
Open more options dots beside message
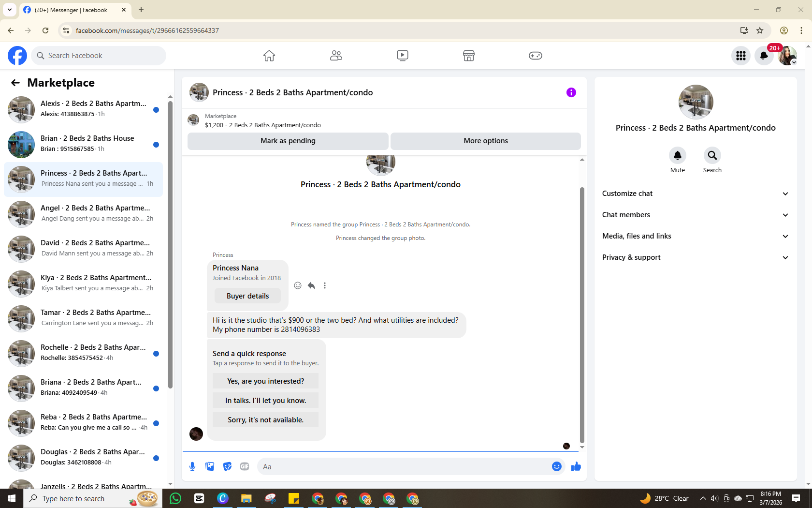coord(325,285)
